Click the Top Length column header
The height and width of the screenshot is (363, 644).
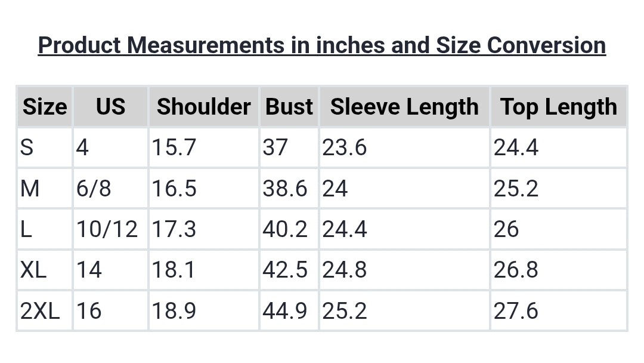click(x=558, y=107)
